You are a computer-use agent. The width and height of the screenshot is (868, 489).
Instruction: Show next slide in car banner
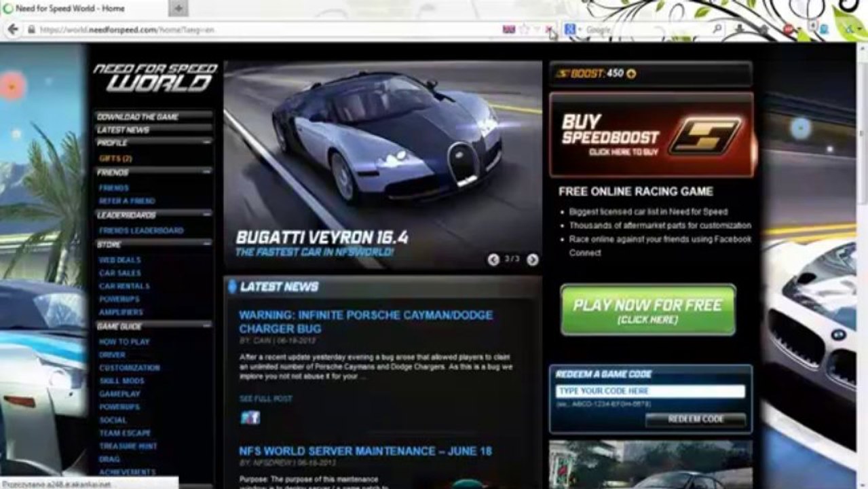pos(533,259)
